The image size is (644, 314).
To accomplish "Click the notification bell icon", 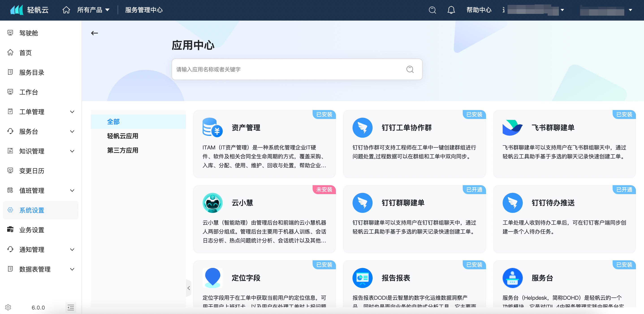I will point(451,10).
